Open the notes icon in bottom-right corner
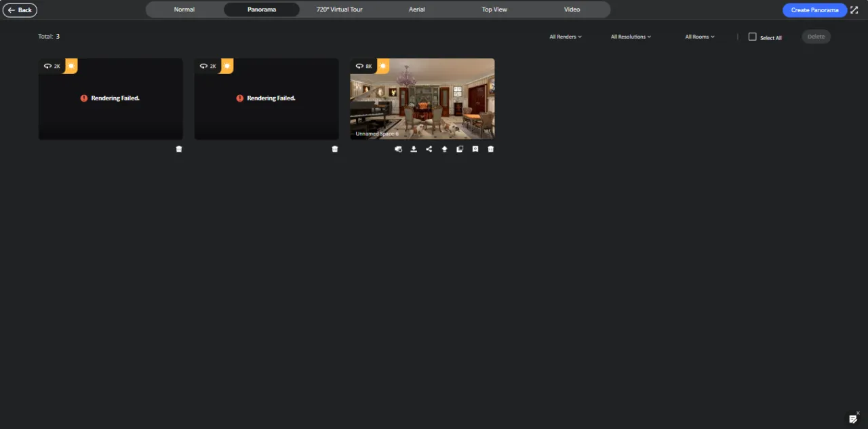868x429 pixels. 853,419
